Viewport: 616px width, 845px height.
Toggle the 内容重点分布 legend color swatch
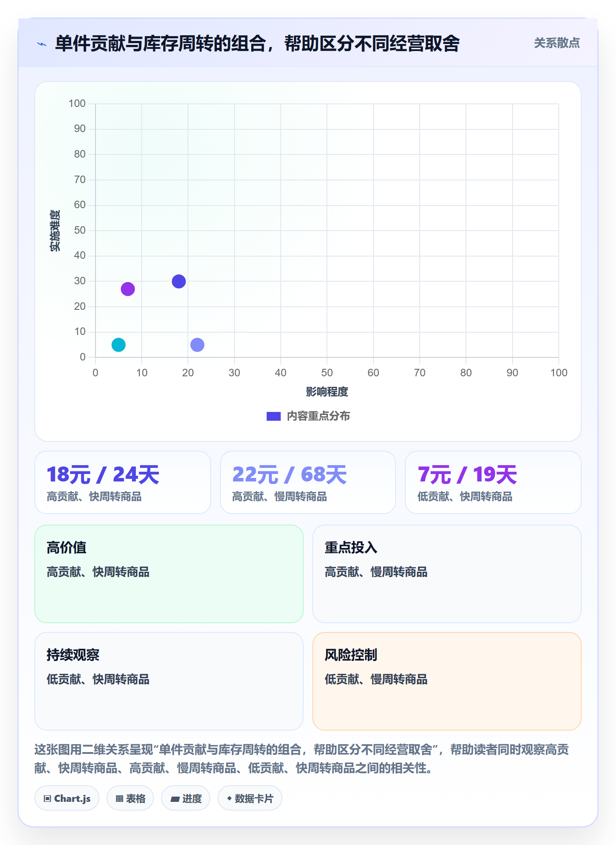pos(274,416)
